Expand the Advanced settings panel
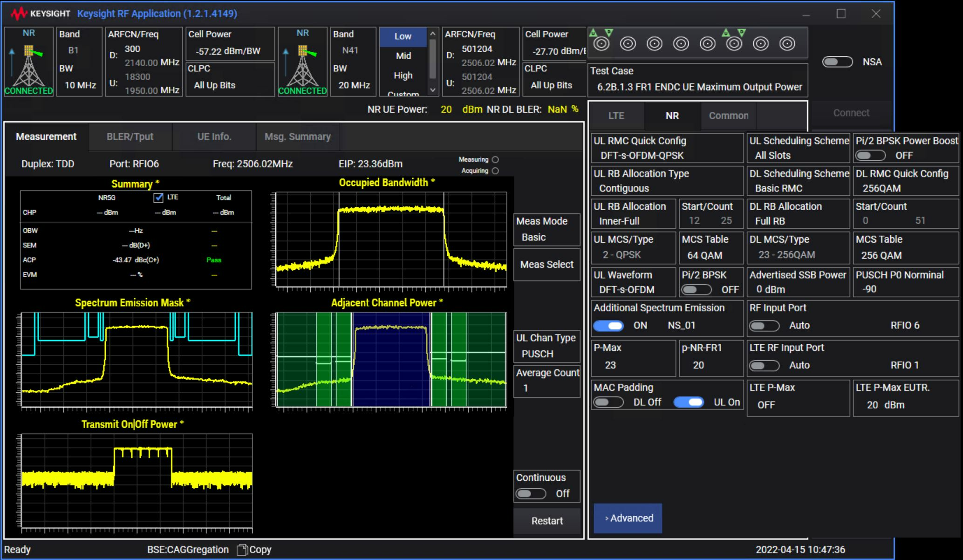Image resolution: width=963 pixels, height=560 pixels. pyautogui.click(x=628, y=518)
